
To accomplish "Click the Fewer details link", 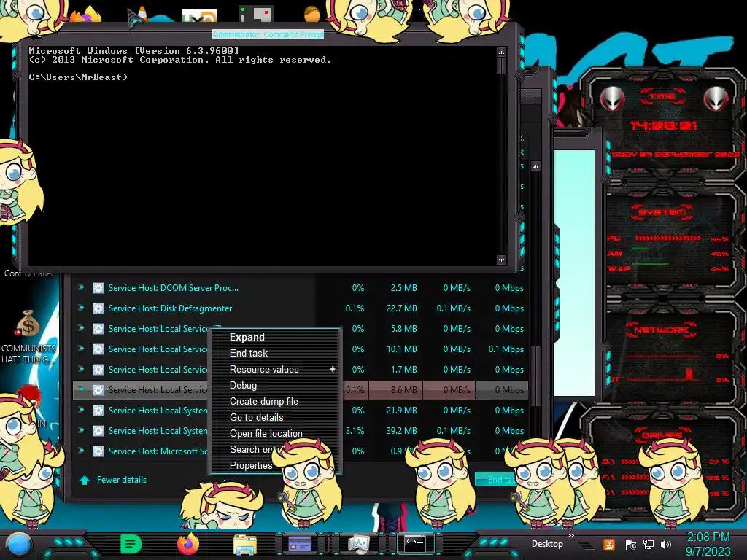I will pos(122,480).
